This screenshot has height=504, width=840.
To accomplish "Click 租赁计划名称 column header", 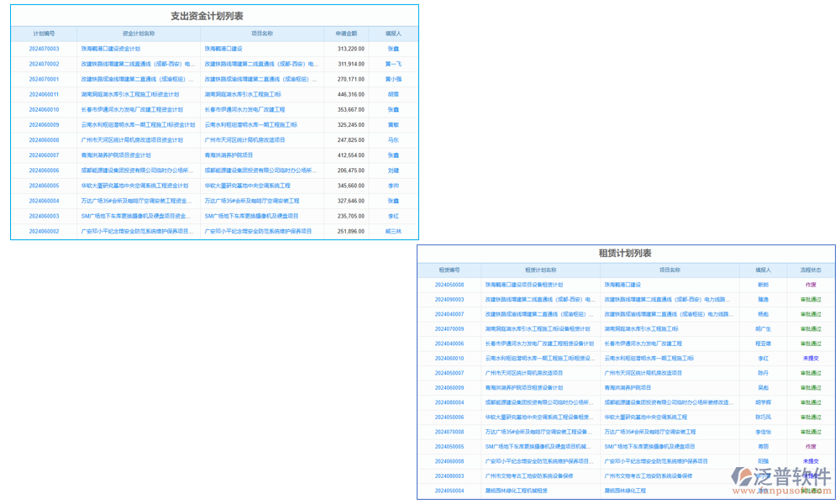I will 540,270.
